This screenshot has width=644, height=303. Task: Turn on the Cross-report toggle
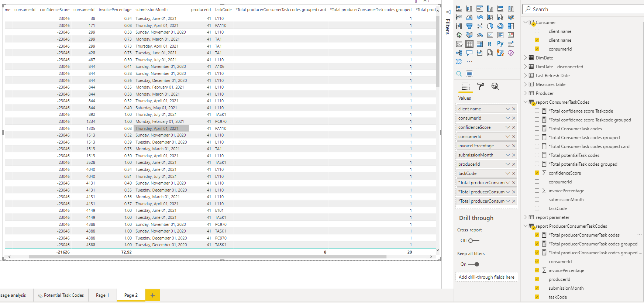[474, 241]
